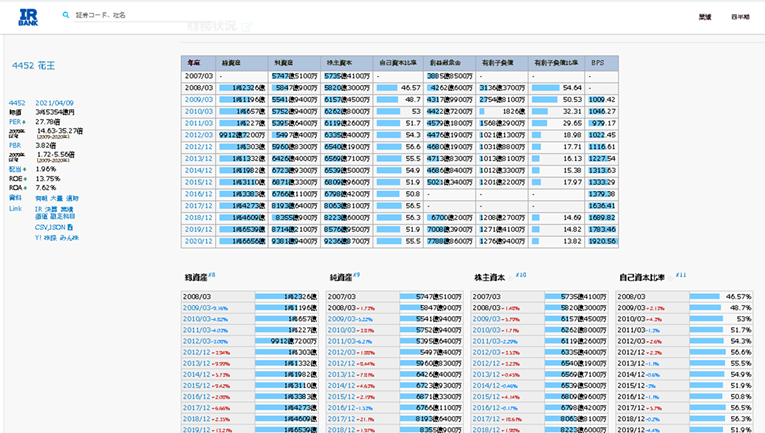Click the external-link icon beside 財務状況 heading

coord(247,27)
